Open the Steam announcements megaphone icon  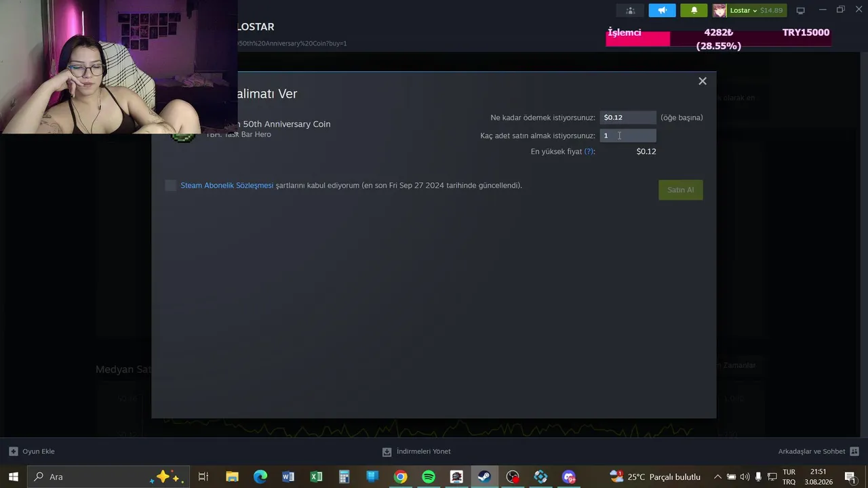coord(662,10)
